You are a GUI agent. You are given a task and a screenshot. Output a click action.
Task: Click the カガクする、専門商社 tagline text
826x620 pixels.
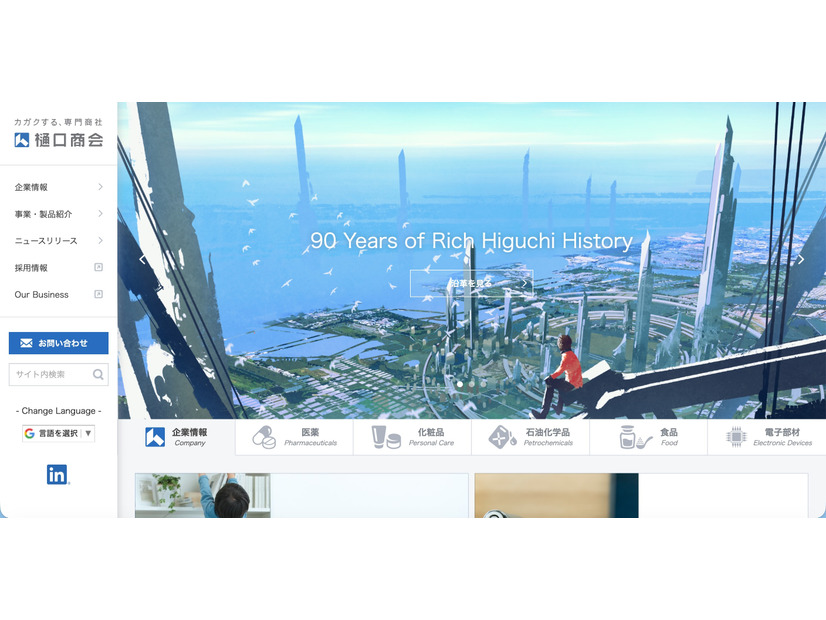pyautogui.click(x=58, y=122)
